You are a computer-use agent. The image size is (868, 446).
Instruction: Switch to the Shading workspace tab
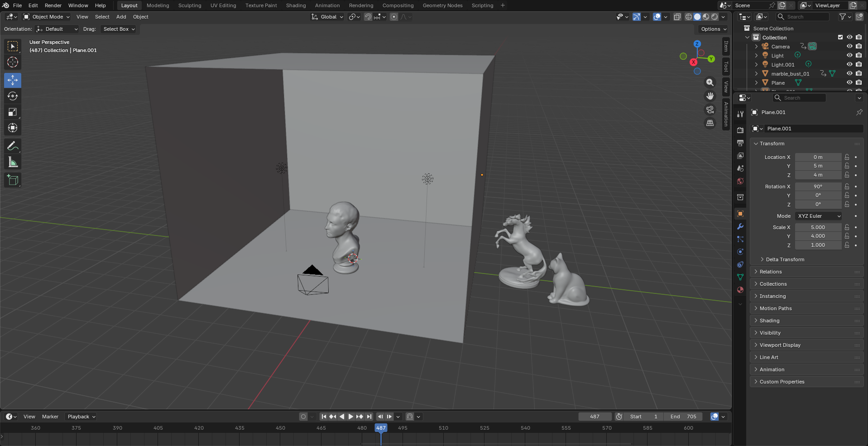(296, 5)
